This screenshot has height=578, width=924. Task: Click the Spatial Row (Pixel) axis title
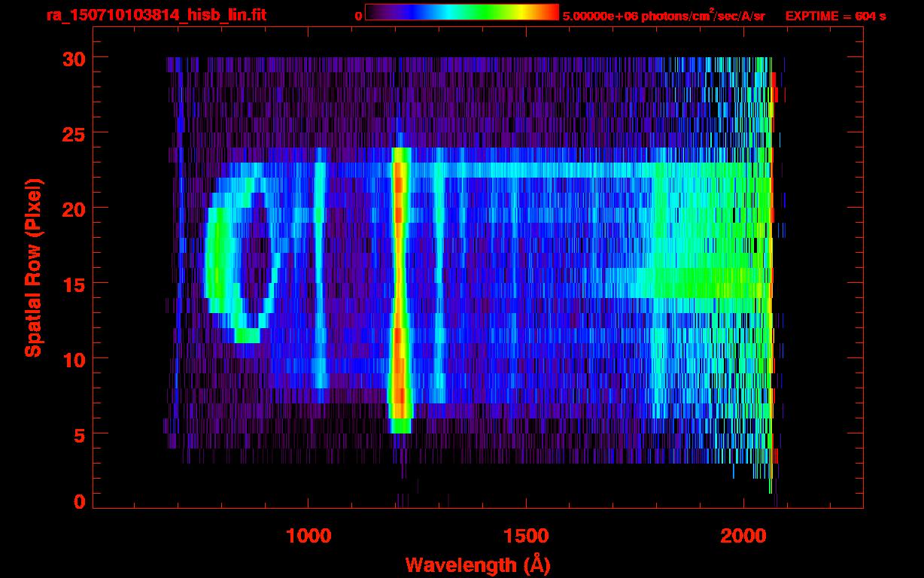32,267
